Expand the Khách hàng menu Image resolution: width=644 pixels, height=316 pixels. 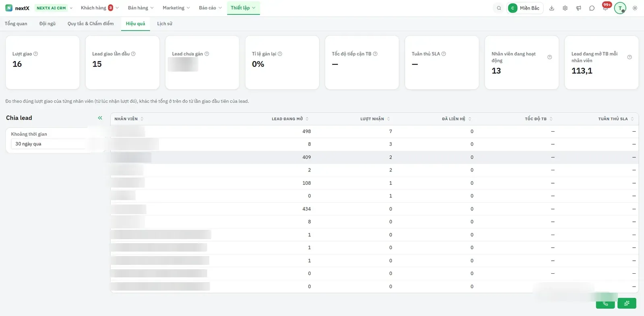click(x=100, y=8)
